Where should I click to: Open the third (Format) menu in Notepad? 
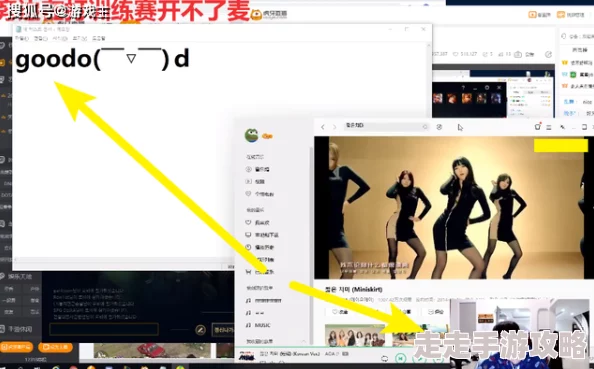(60, 38)
